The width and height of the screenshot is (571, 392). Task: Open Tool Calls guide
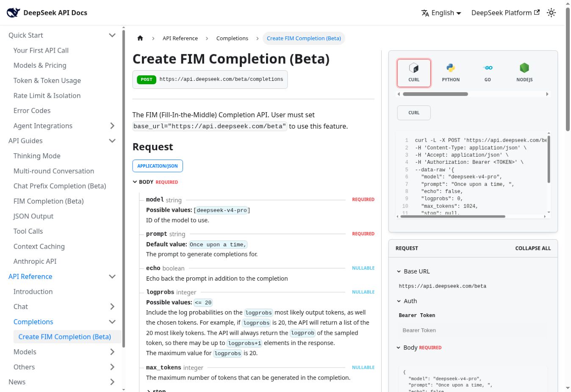click(28, 231)
